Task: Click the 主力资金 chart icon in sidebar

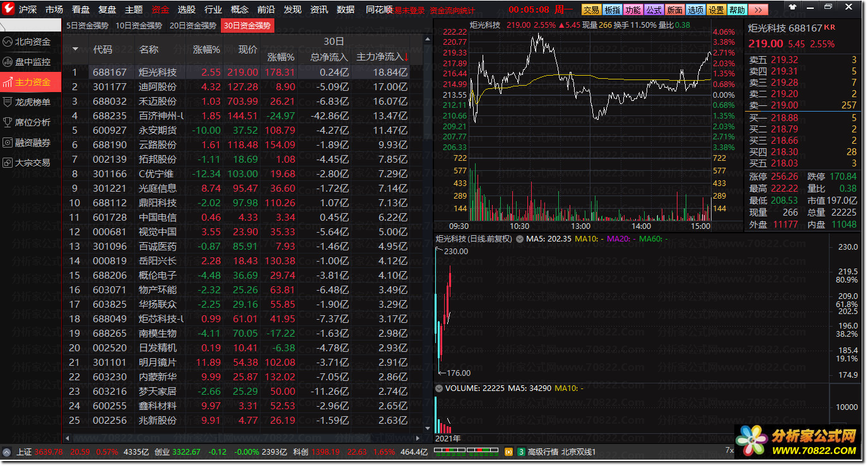Action: click(x=8, y=82)
